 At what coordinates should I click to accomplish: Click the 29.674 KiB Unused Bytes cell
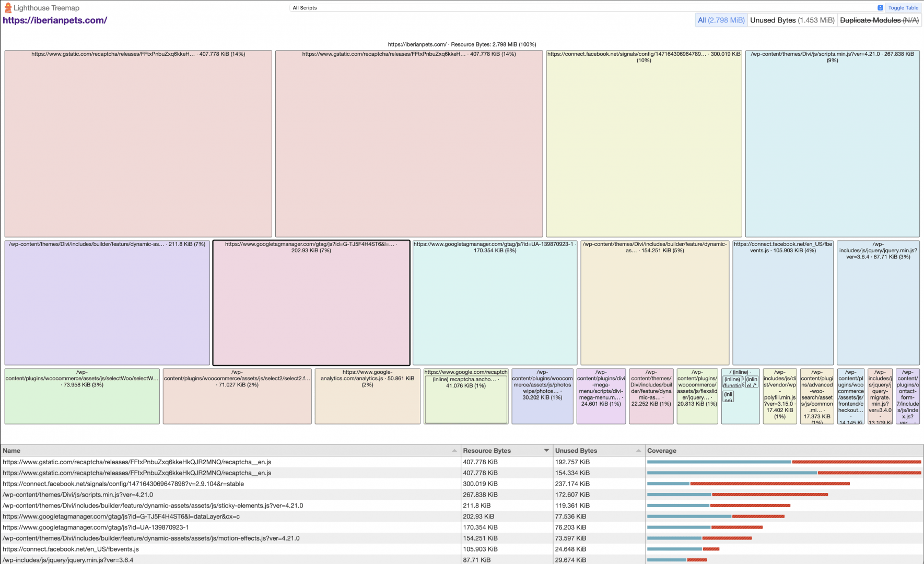[599, 560]
